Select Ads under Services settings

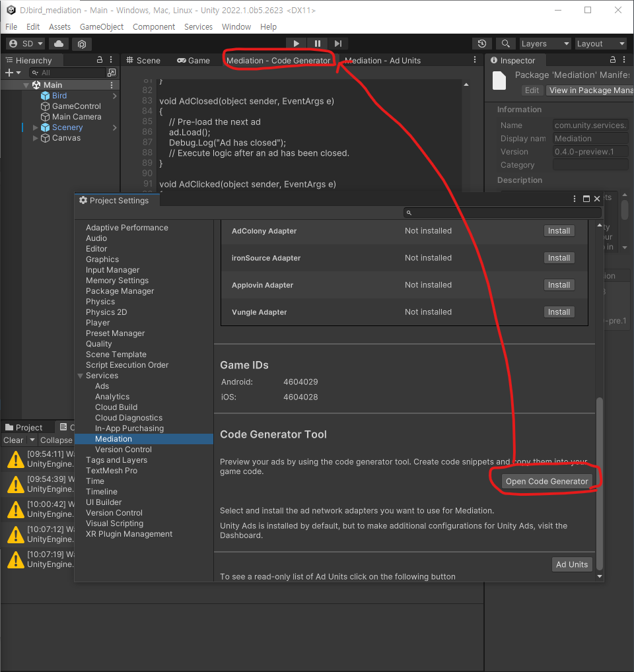click(x=102, y=386)
